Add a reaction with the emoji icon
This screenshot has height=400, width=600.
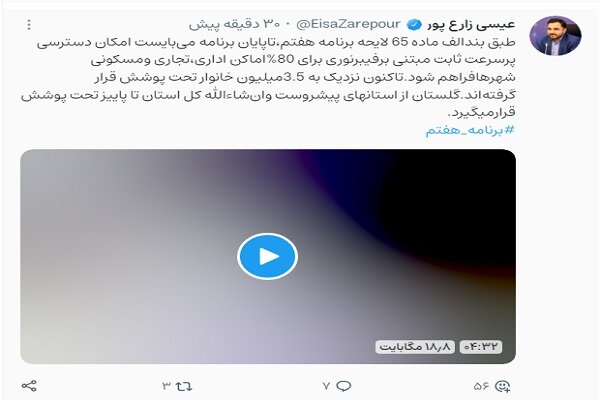click(x=502, y=386)
